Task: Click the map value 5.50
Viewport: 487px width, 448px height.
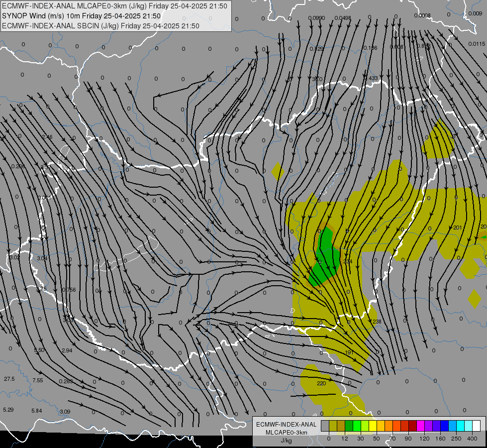Action: pos(39,350)
